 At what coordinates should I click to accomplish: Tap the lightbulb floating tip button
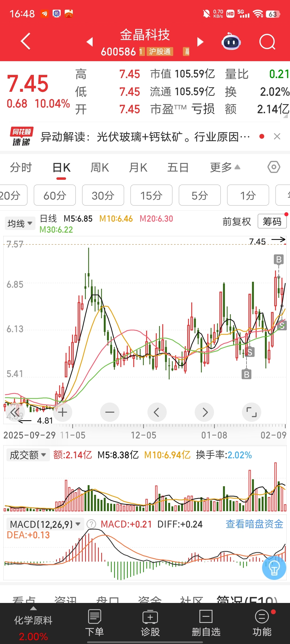coord(274,568)
